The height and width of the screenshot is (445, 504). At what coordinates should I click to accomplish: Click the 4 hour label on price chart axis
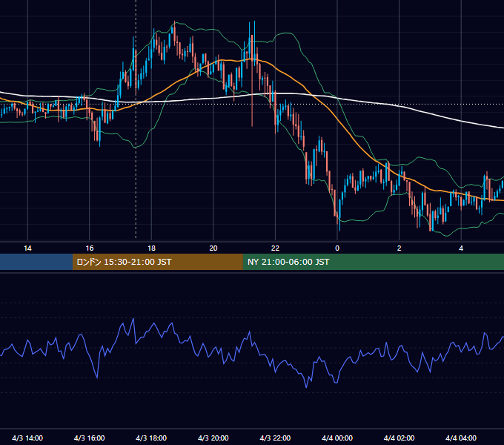coord(461,248)
